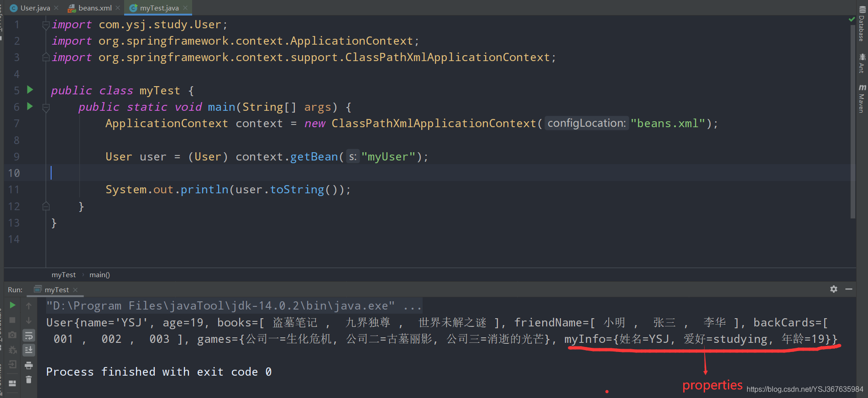Click fold end marker on line 12
Screen dimensions: 868x398
point(46,206)
